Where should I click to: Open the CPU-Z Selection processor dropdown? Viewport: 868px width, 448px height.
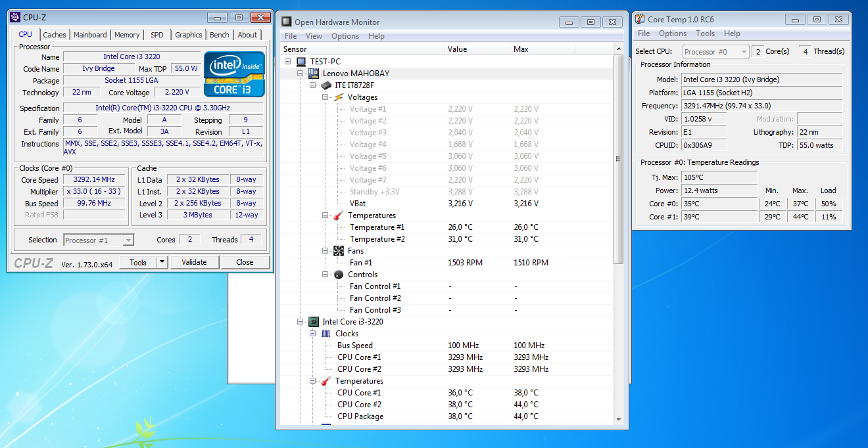pyautogui.click(x=128, y=240)
